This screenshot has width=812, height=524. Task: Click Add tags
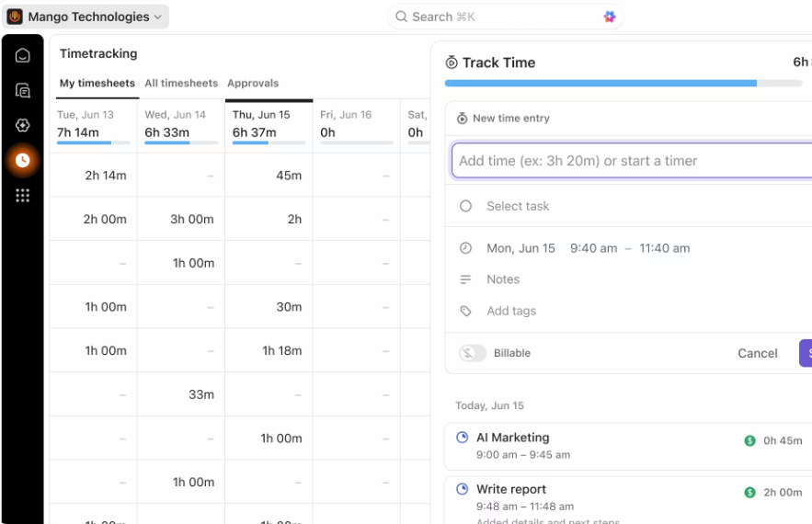pos(511,312)
